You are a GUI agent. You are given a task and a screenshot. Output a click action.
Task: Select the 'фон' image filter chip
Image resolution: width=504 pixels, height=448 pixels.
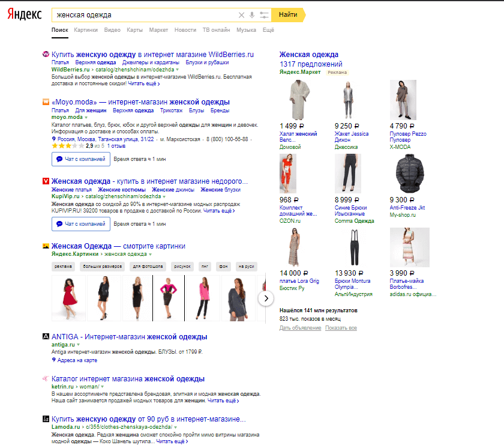(x=223, y=266)
